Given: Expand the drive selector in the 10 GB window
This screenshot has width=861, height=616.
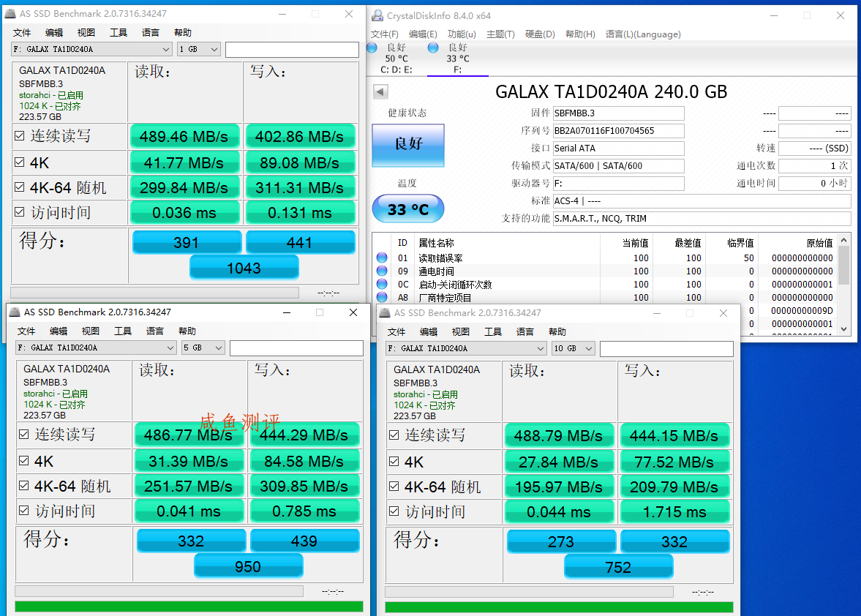Looking at the screenshot, I should pyautogui.click(x=466, y=349).
